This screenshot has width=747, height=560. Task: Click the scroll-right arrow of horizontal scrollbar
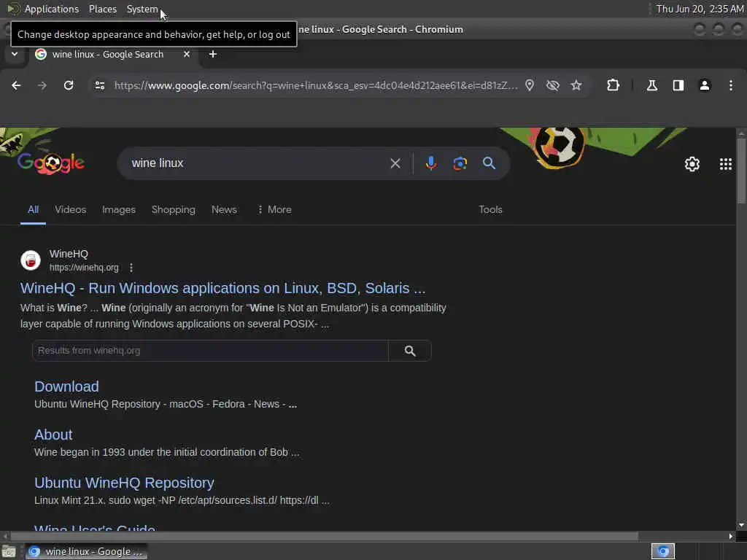tap(731, 536)
